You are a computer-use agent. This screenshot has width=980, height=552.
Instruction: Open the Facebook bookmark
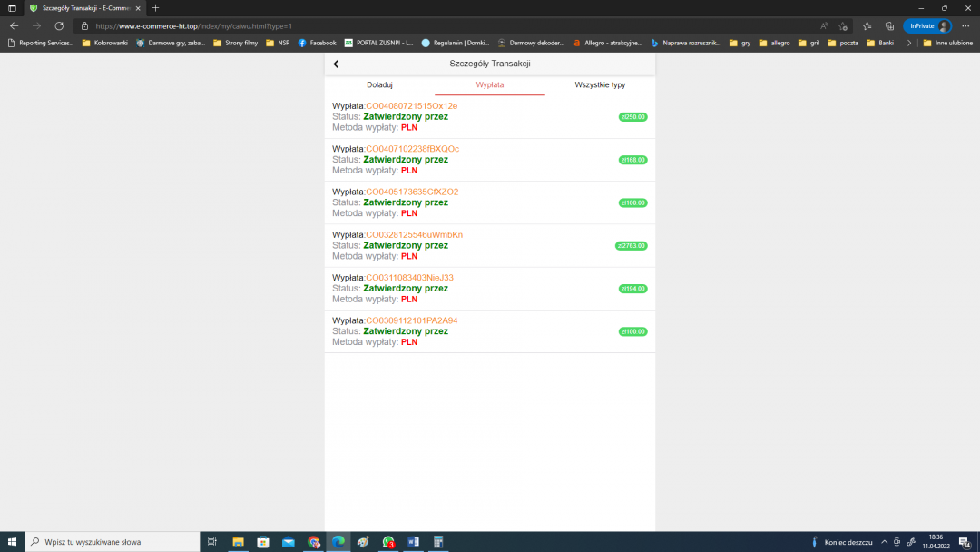pos(317,43)
